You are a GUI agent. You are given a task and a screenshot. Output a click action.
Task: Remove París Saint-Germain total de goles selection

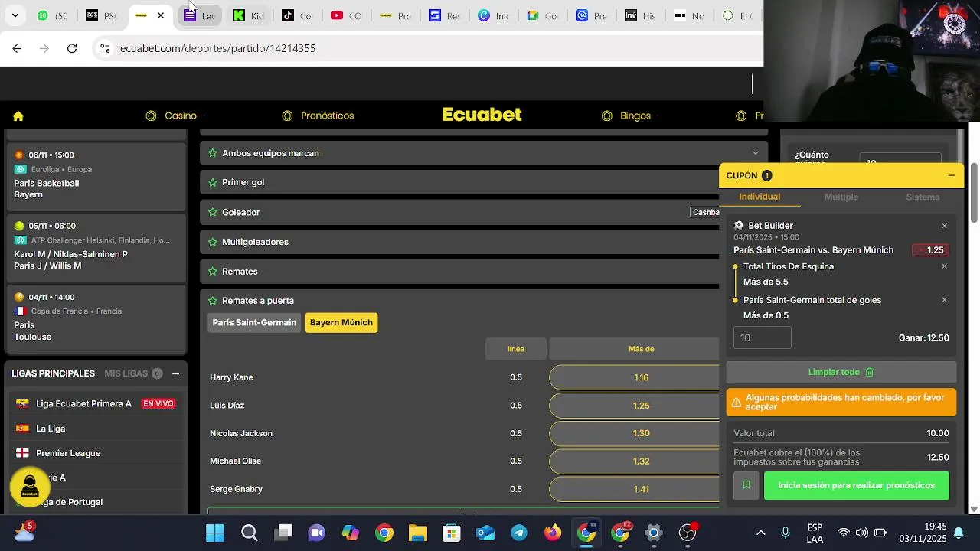tap(944, 300)
